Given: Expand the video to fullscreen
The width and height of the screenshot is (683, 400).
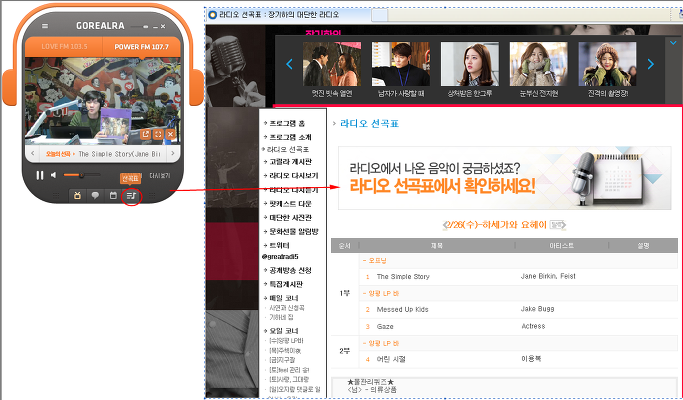Looking at the screenshot, I should click(x=158, y=134).
